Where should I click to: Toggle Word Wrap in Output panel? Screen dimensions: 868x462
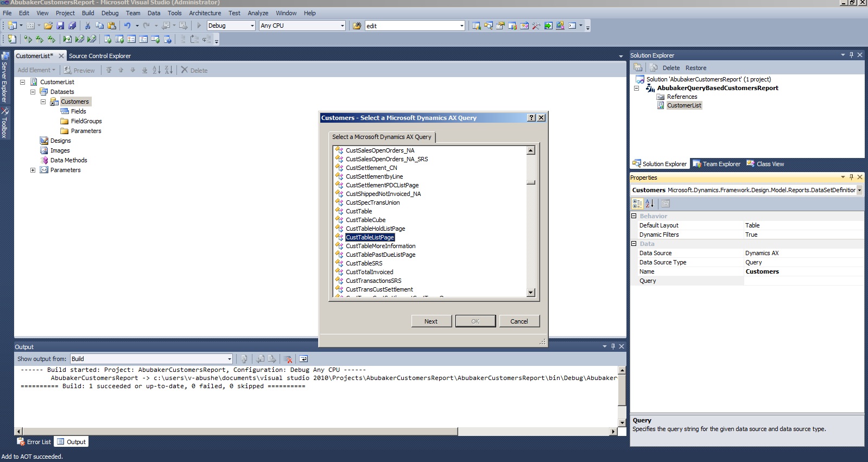point(303,359)
